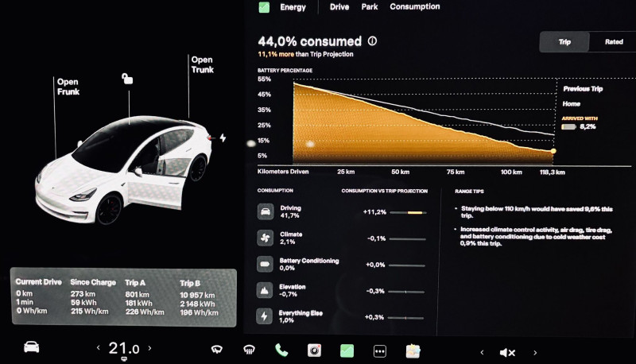Tap the Driving car consumption icon
Viewport: 636px width, 364px height.
(x=266, y=211)
